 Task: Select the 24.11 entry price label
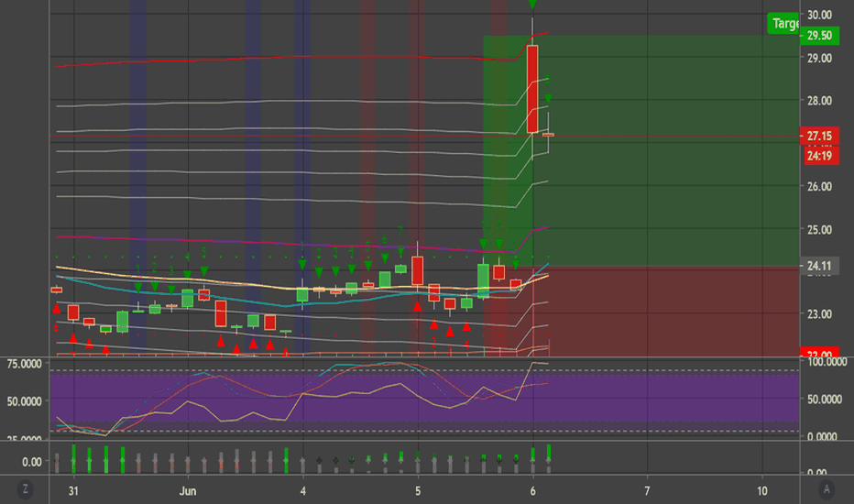point(819,266)
